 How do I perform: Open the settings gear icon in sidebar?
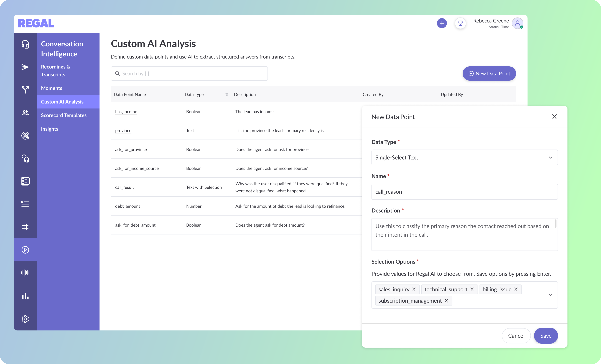pyautogui.click(x=25, y=319)
